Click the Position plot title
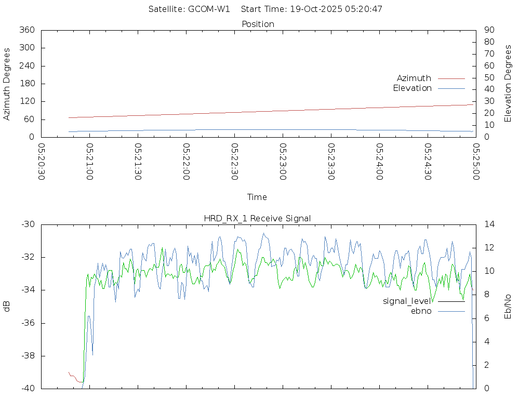The image size is (532, 399). 258,24
